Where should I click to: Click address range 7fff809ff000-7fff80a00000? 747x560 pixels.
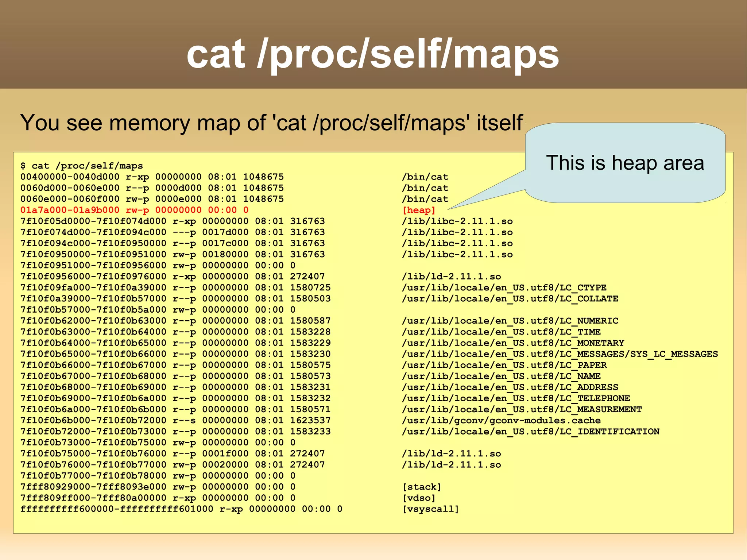pyautogui.click(x=93, y=498)
